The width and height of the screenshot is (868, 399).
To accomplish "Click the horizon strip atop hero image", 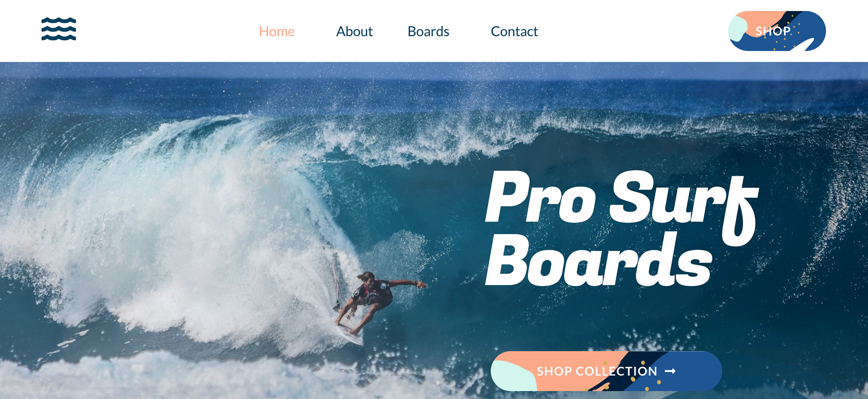I will 434,70.
